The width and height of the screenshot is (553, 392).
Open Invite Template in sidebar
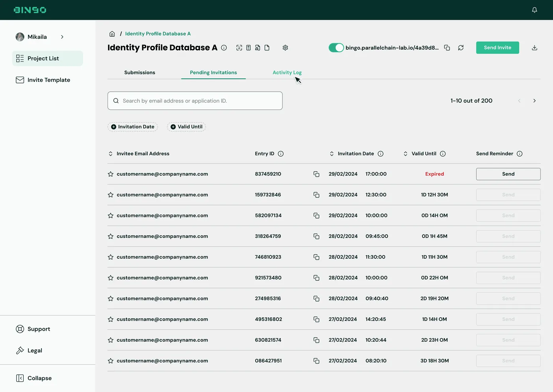pyautogui.click(x=43, y=80)
